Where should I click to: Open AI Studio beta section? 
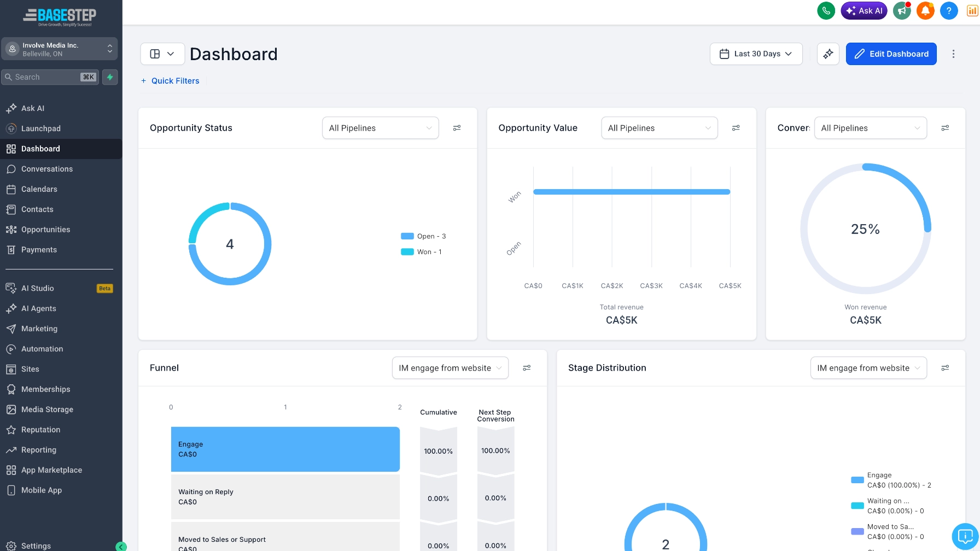pyautogui.click(x=61, y=288)
